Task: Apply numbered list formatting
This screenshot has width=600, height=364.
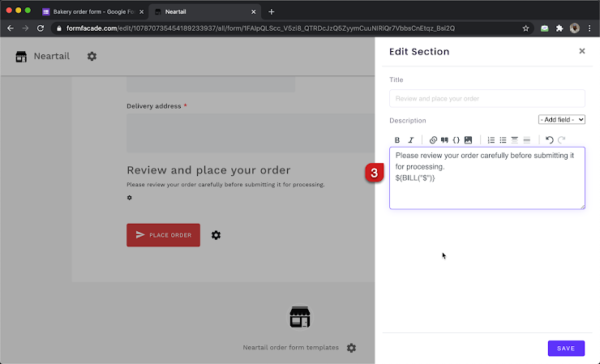Action: [x=491, y=140]
